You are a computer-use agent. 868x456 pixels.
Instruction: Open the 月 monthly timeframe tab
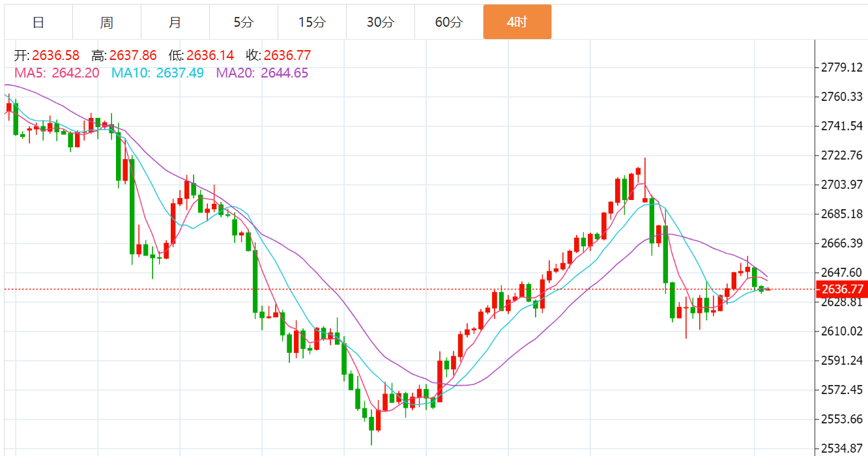click(175, 22)
